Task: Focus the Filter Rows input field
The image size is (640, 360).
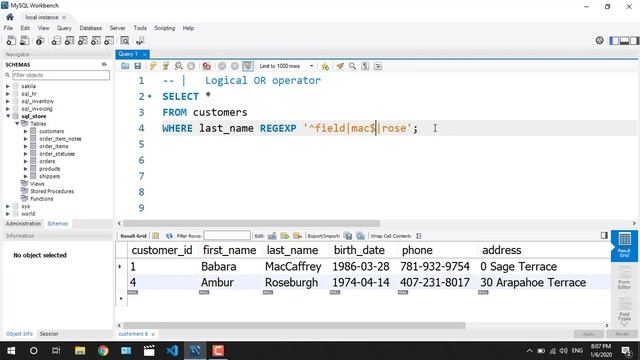Action: [x=227, y=236]
